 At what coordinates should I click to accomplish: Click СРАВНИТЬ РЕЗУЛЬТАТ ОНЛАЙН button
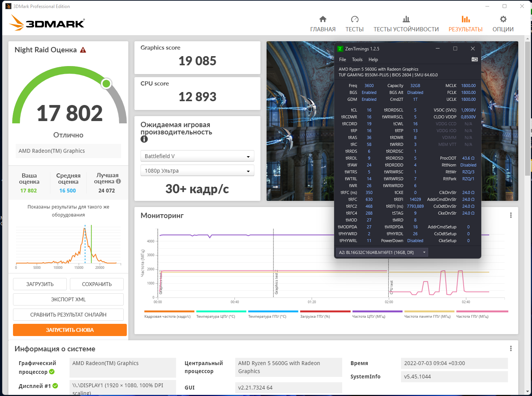click(x=68, y=315)
